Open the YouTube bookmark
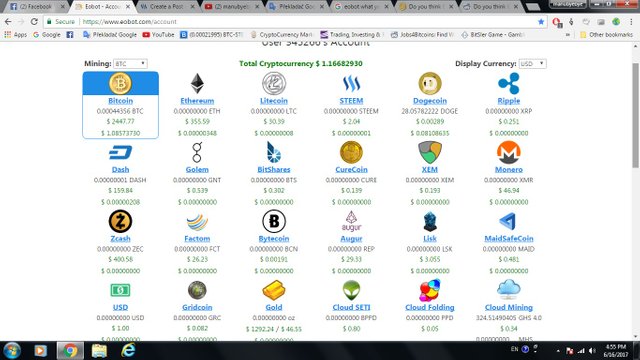The height and width of the screenshot is (360, 640). point(158,35)
